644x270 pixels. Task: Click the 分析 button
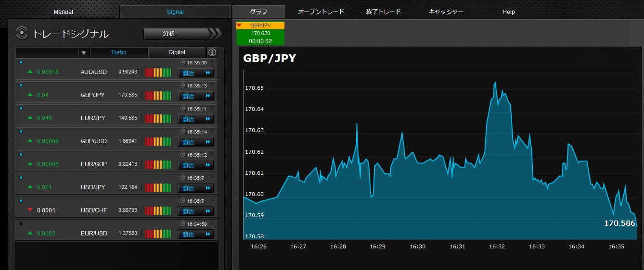point(183,34)
